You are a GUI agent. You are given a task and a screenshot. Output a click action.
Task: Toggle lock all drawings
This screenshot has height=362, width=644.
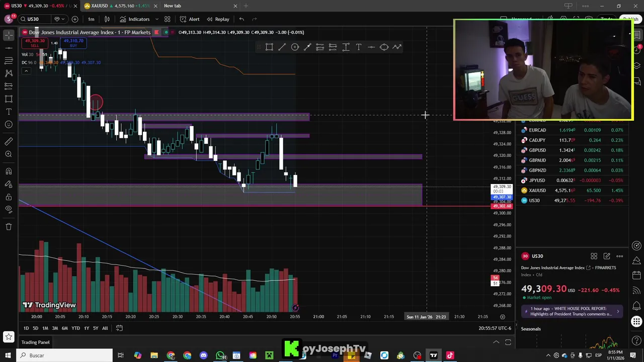point(9,197)
